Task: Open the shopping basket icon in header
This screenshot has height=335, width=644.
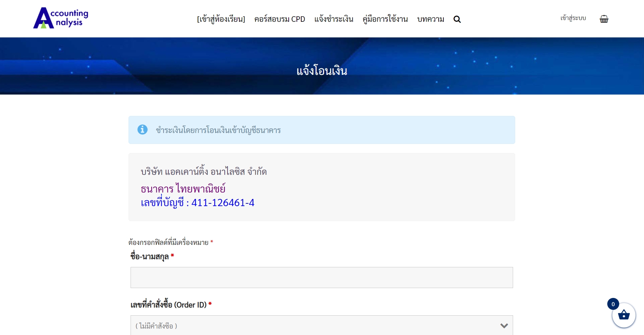Action: tap(604, 19)
